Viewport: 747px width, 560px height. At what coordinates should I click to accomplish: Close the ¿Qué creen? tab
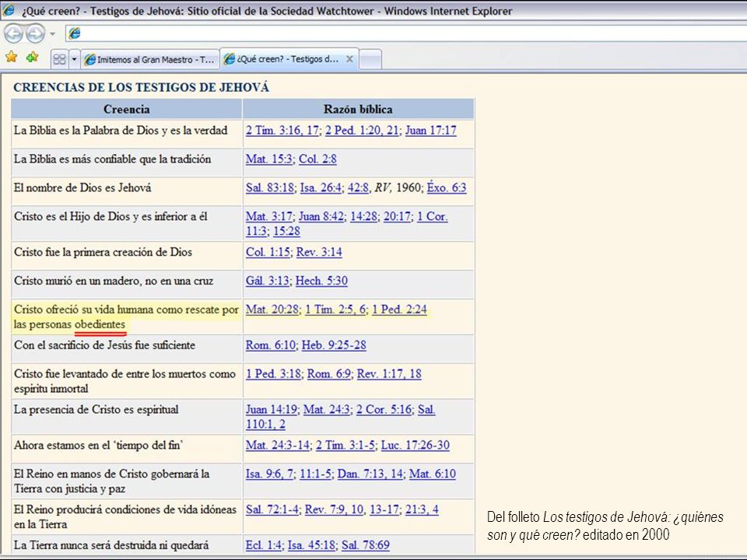[x=349, y=59]
